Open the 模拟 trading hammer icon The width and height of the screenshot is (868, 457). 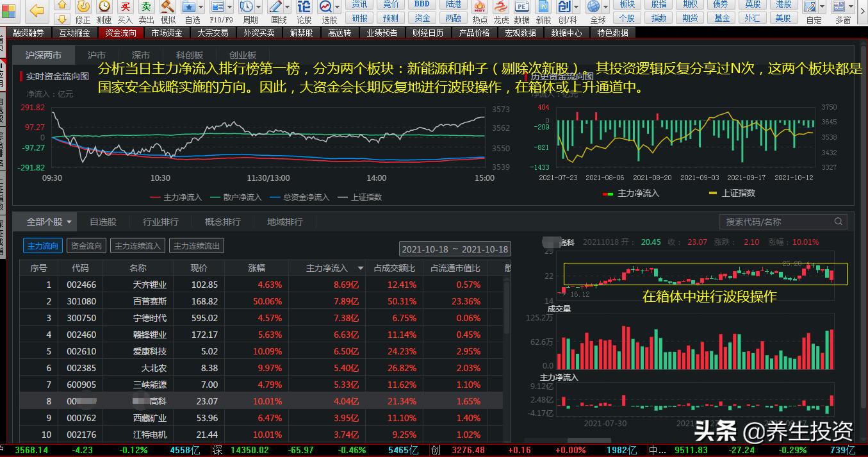coord(167,8)
